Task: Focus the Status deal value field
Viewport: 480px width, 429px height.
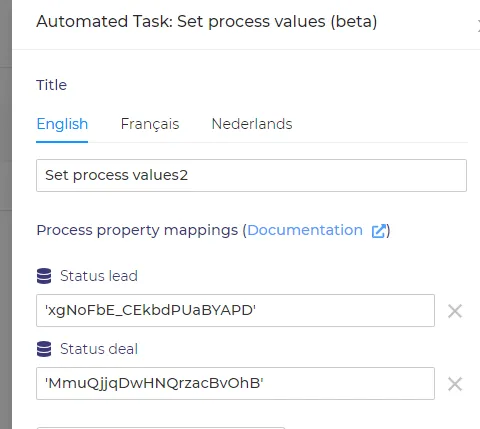Action: (x=235, y=383)
